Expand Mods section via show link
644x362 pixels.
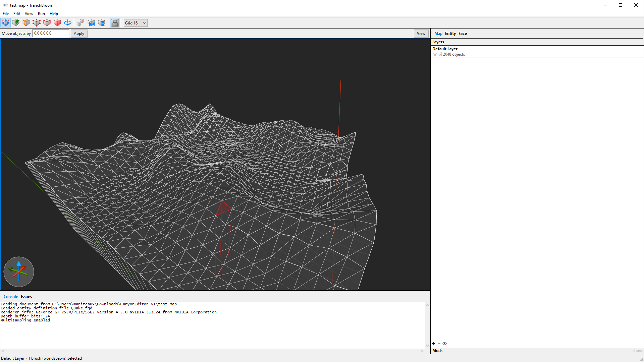pyautogui.click(x=637, y=351)
